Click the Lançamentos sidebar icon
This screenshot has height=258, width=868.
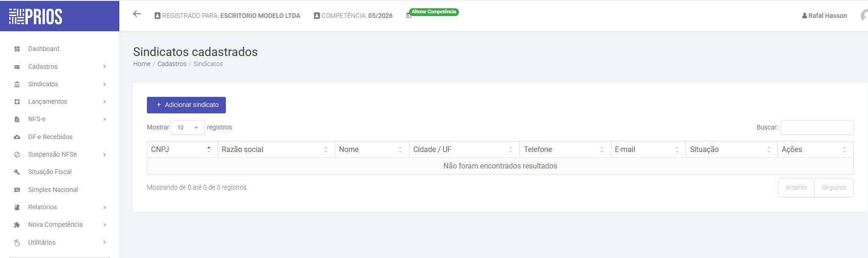tap(17, 101)
